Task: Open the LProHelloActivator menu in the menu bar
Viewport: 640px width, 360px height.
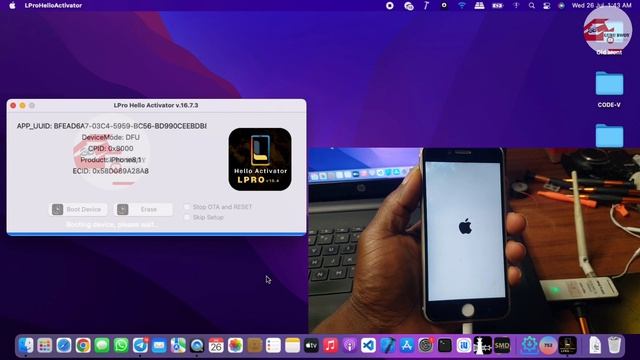Action: click(53, 5)
